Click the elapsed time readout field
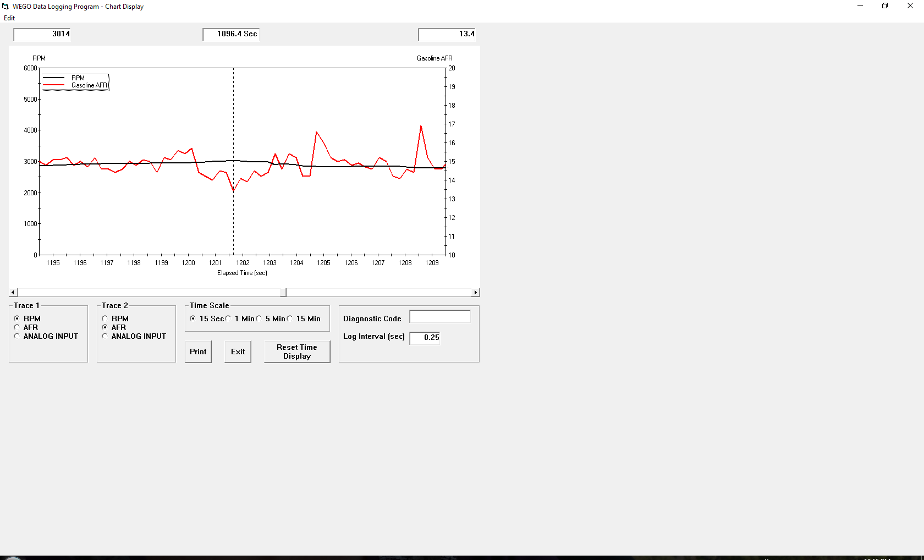 (231, 34)
